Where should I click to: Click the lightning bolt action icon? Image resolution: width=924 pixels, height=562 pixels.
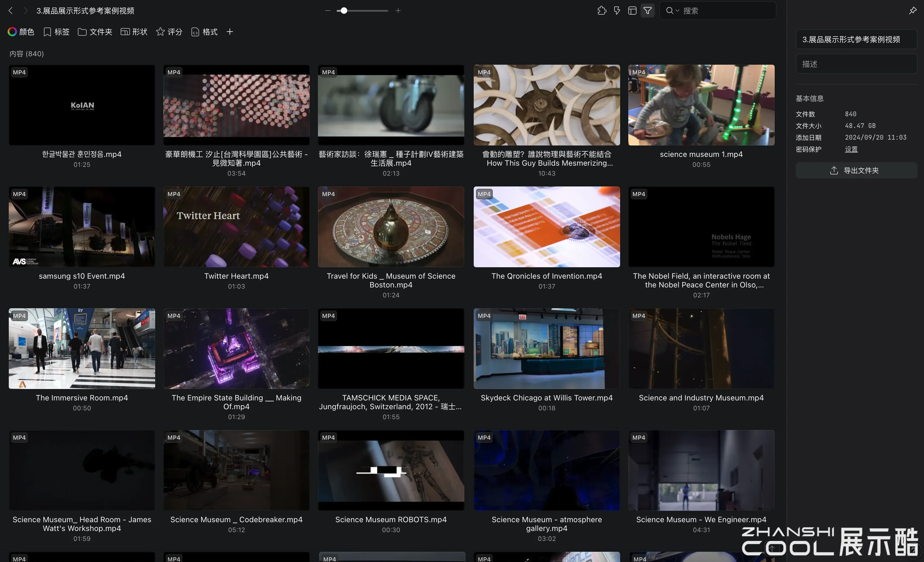tap(617, 11)
